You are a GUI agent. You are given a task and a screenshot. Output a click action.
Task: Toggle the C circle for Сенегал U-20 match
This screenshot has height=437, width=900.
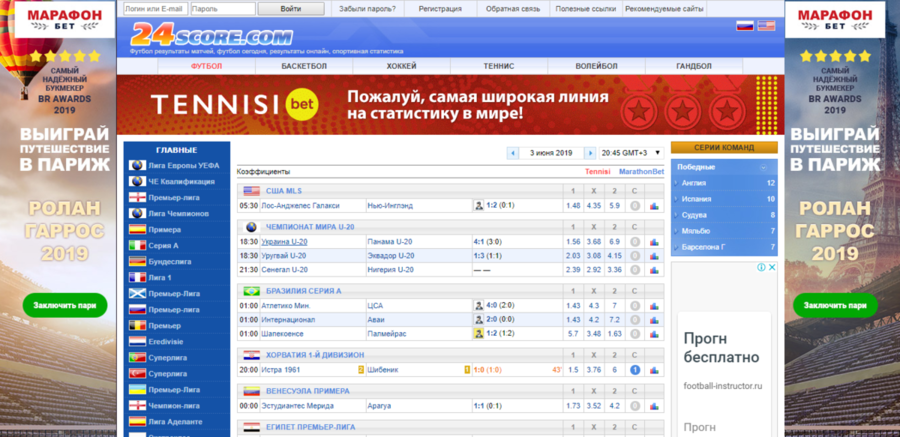point(634,270)
